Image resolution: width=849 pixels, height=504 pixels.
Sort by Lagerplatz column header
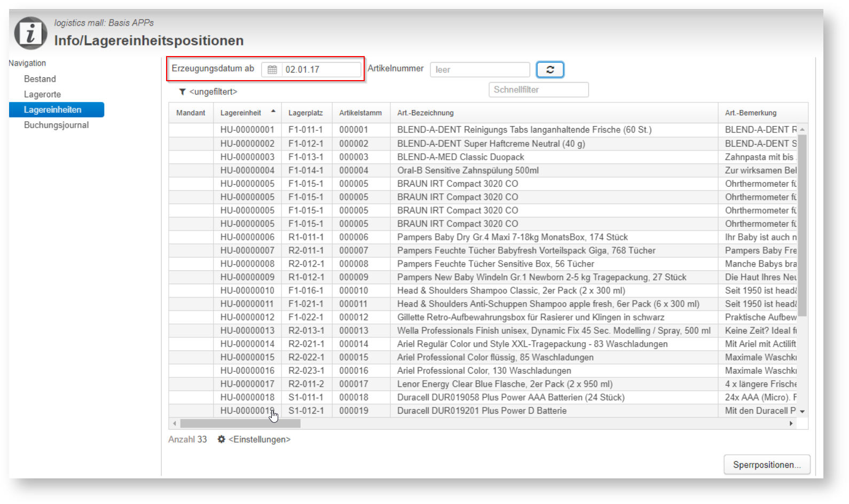click(x=305, y=113)
